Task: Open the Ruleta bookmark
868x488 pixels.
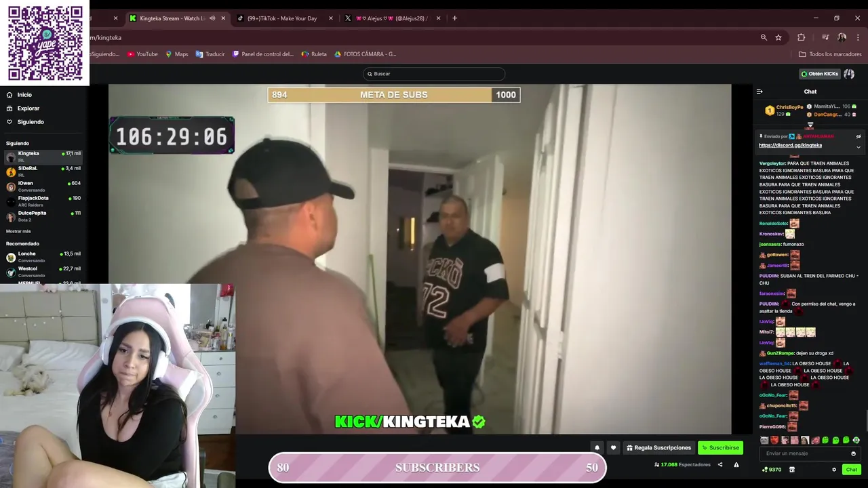Action: point(314,54)
